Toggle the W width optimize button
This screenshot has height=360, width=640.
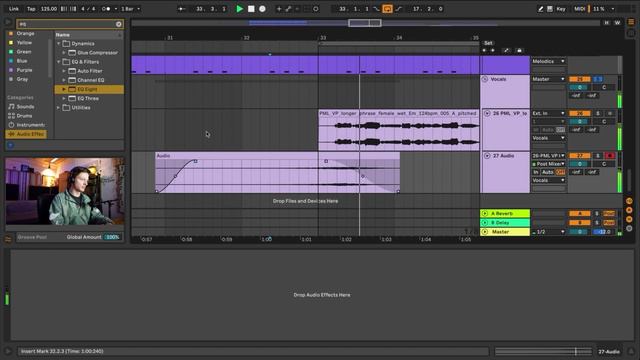coord(617,23)
